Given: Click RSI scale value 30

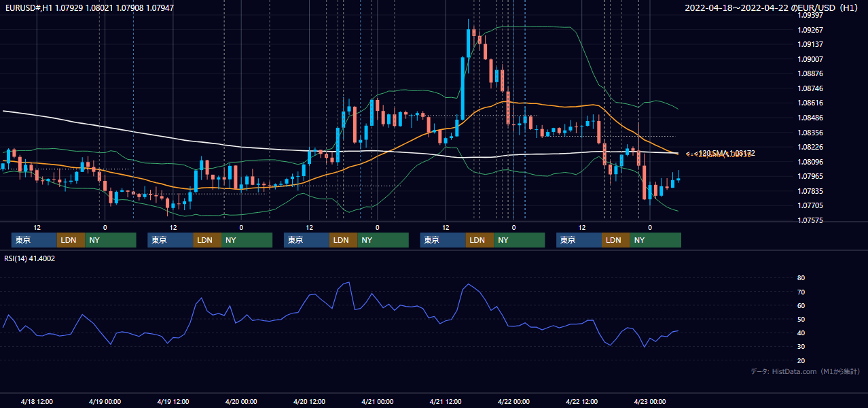Looking at the screenshot, I should click(801, 347).
